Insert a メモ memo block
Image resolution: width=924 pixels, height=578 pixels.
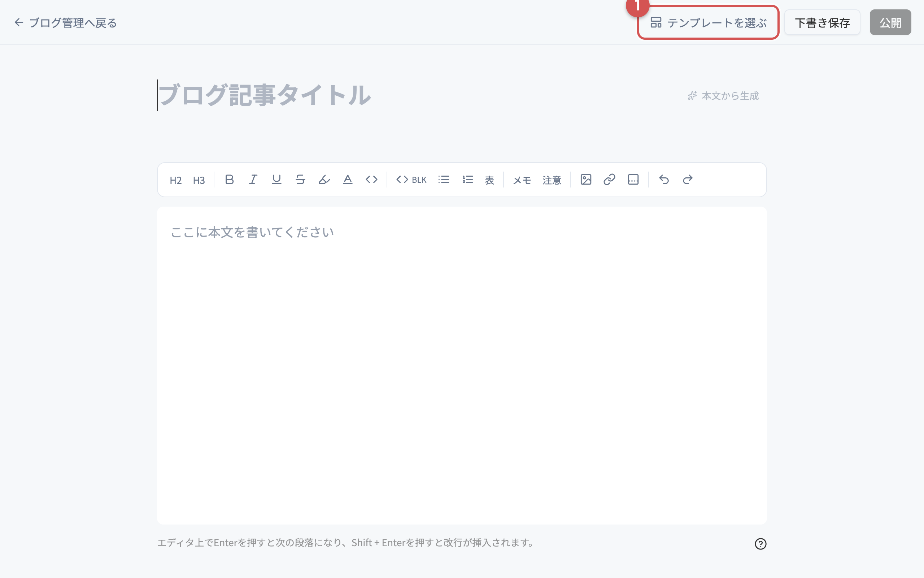coord(522,180)
